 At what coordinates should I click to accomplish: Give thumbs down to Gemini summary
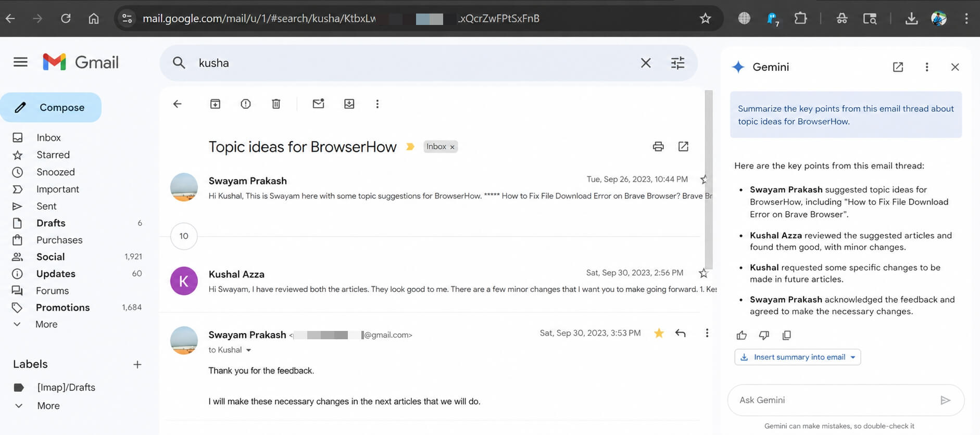[764, 335]
